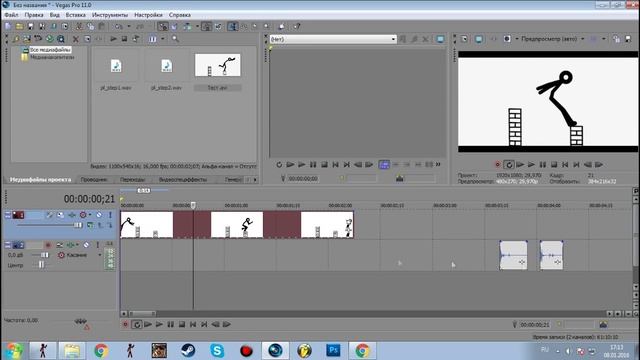Open the Undo history dropdown arrow
Viewport: 640px width, 360px height.
tap(129, 27)
